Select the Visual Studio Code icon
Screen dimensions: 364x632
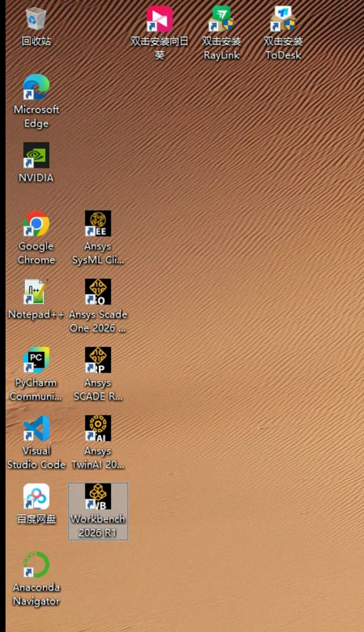point(36,442)
